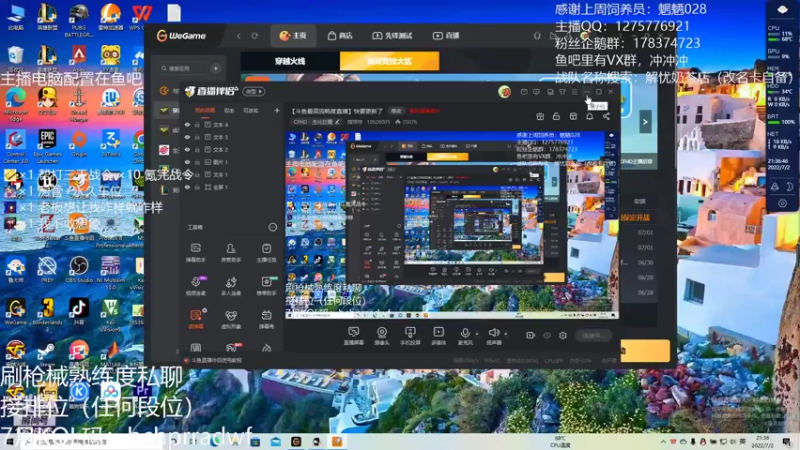Open the screen capture source tool
Viewport: 800px width, 450px height.
[x=354, y=336]
